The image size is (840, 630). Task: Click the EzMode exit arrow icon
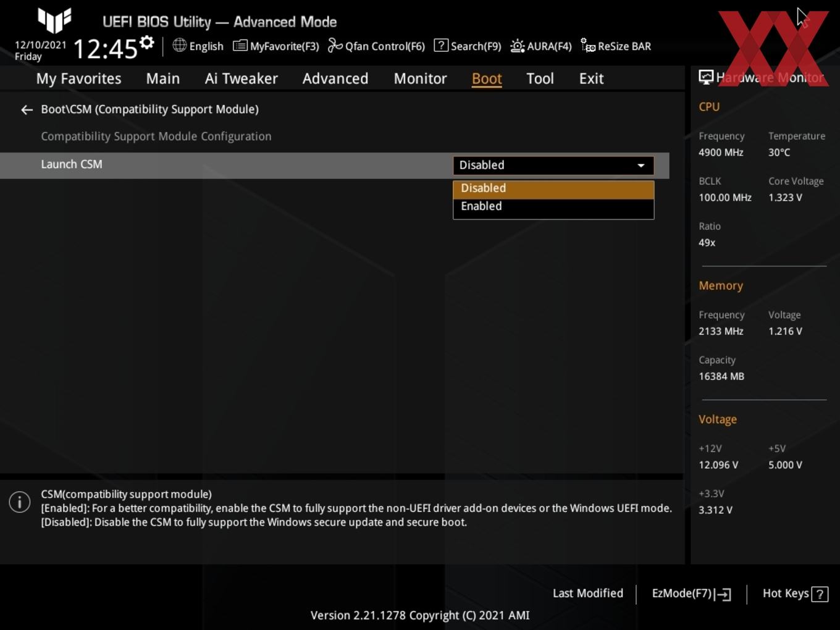coord(723,594)
